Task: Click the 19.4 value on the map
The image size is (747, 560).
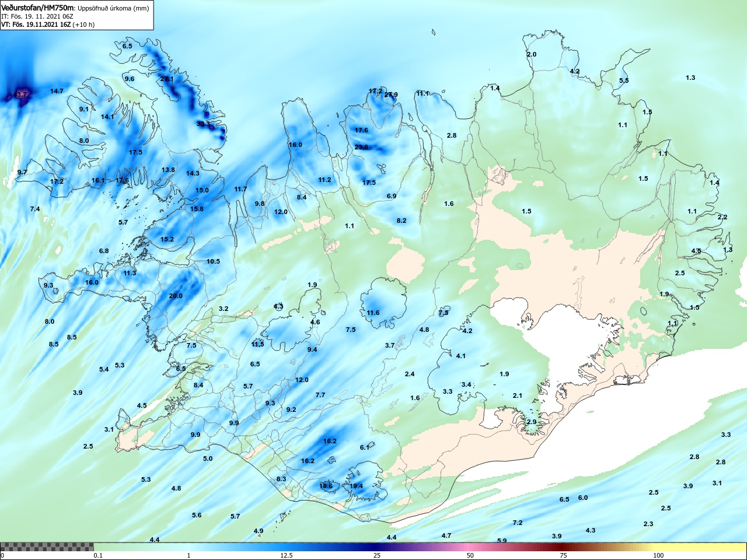Action: tap(356, 486)
